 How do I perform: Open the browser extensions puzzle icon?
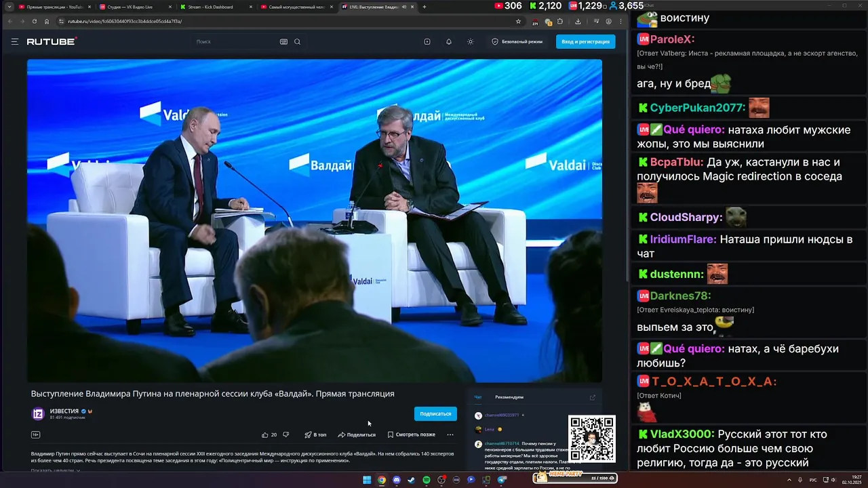pos(560,21)
